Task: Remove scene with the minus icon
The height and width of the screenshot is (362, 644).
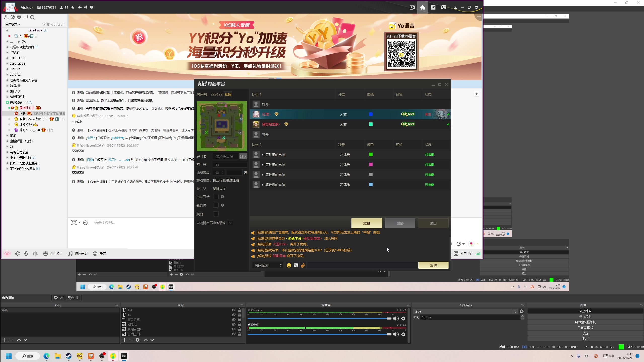Action: pos(11,340)
